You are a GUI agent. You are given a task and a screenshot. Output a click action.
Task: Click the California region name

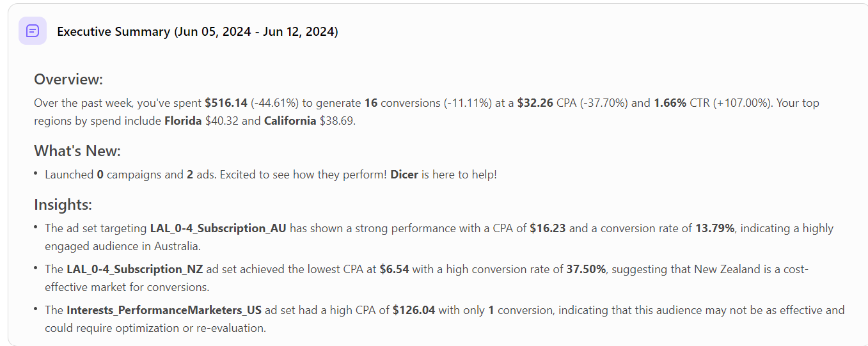[x=290, y=121]
